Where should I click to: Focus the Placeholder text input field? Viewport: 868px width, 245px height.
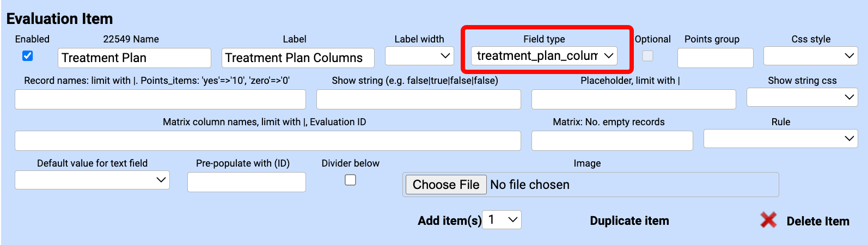point(633,99)
